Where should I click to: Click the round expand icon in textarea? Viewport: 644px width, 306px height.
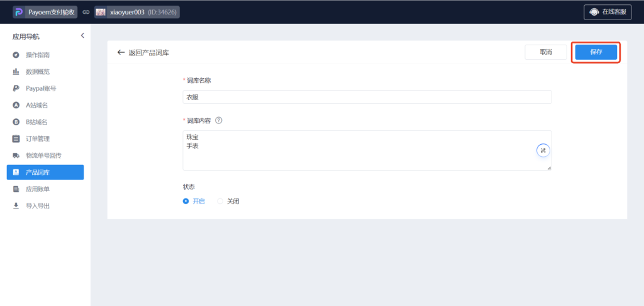tap(543, 150)
